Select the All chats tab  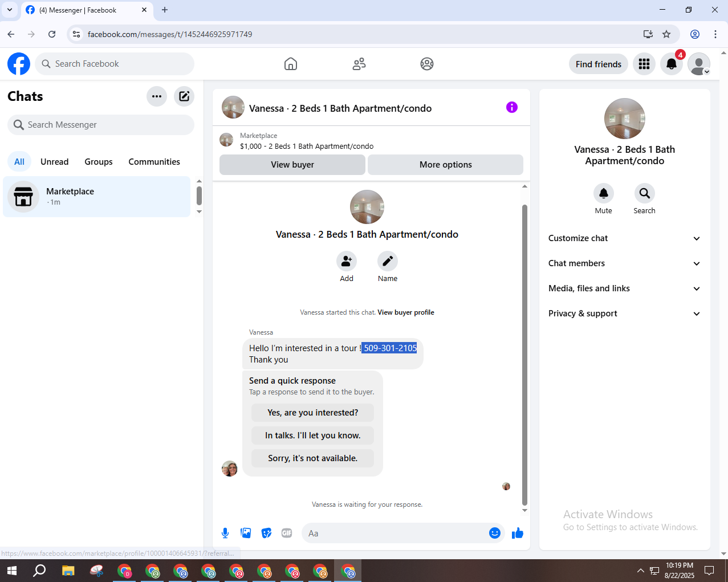(19, 162)
